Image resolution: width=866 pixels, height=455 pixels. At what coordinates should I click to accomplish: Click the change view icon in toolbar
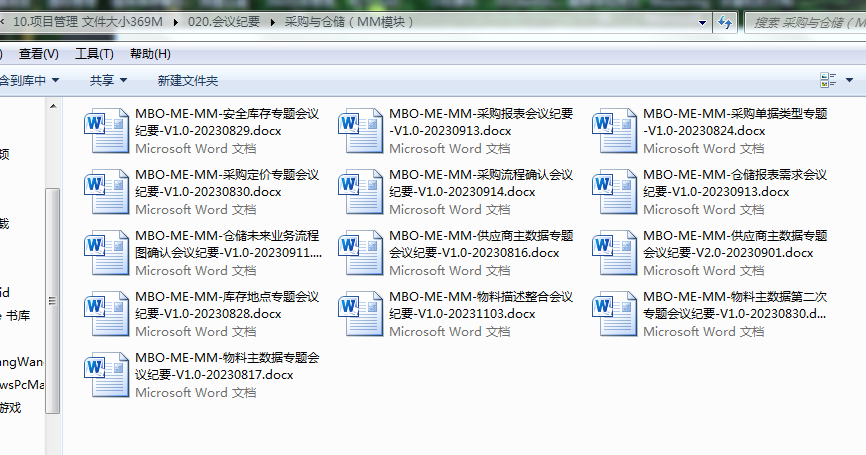(x=827, y=80)
